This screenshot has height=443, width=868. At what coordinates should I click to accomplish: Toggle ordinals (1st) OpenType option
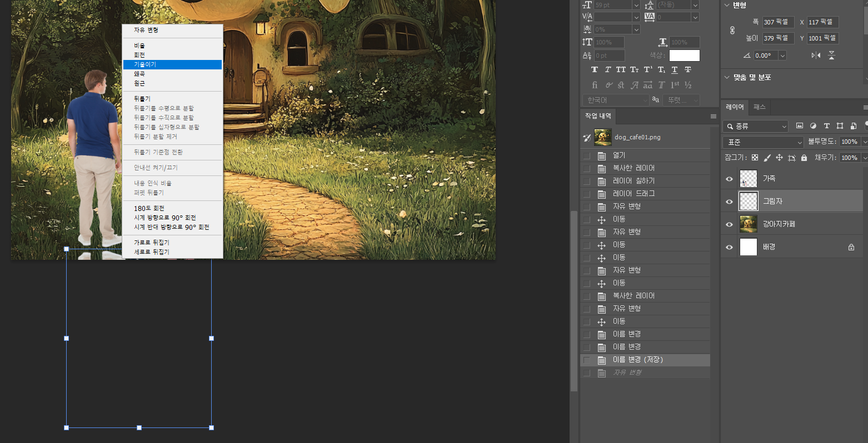coord(675,85)
